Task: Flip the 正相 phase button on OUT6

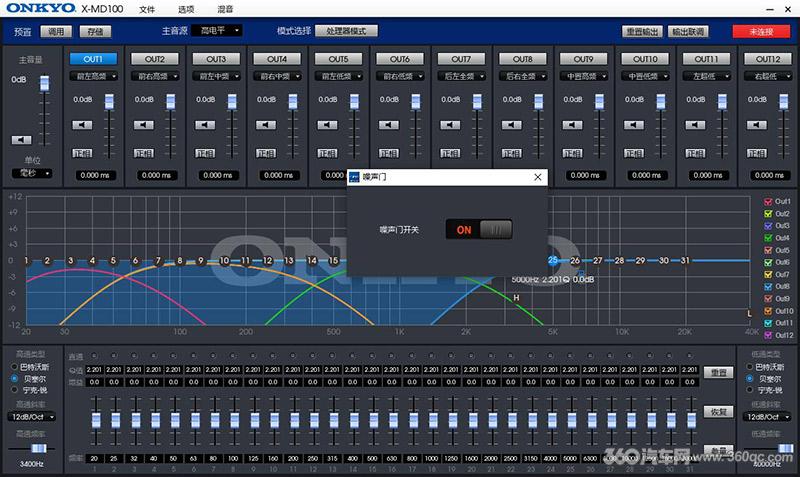Action: click(x=388, y=153)
